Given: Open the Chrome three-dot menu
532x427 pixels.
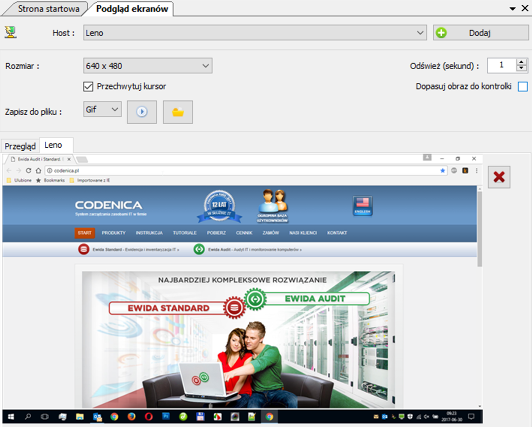Looking at the screenshot, I should 476,171.
